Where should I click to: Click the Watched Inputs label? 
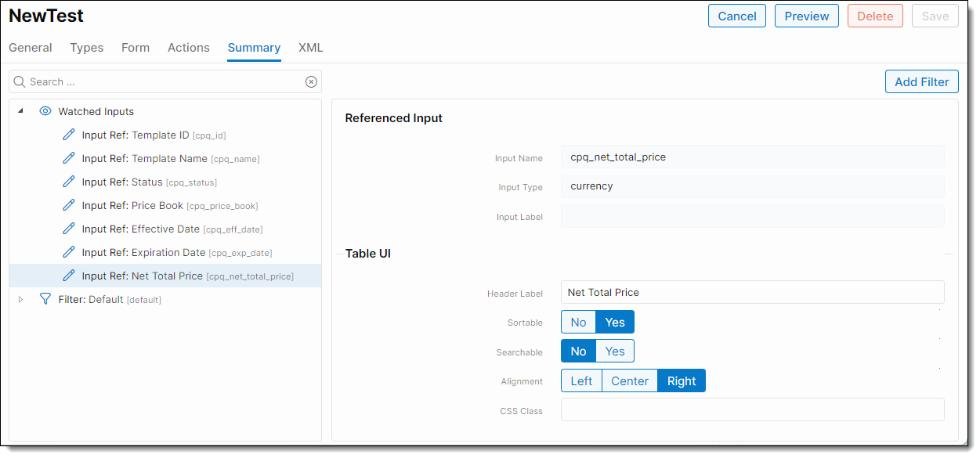tap(96, 111)
